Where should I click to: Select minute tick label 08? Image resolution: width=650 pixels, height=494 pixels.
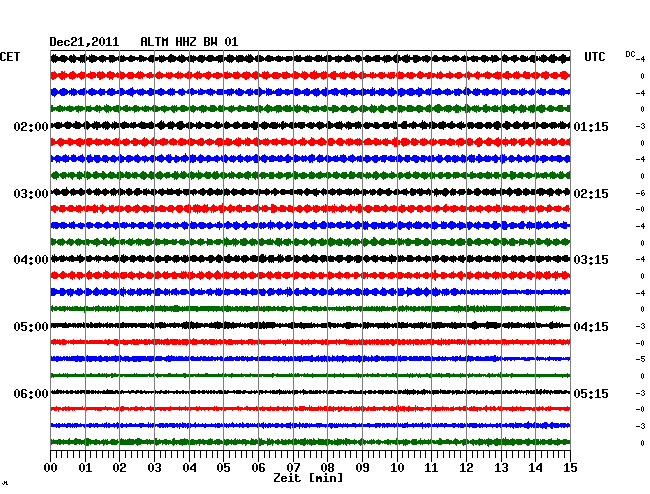coord(327,467)
